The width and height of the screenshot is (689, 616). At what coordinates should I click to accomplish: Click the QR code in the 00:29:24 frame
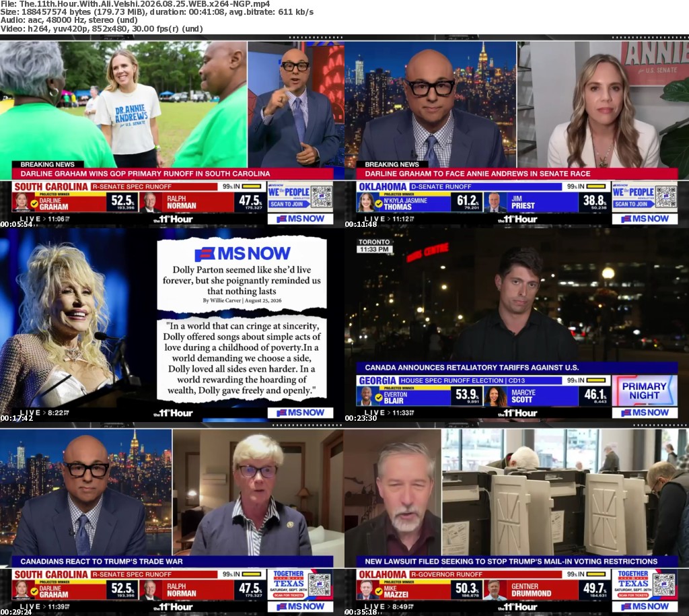(x=320, y=584)
